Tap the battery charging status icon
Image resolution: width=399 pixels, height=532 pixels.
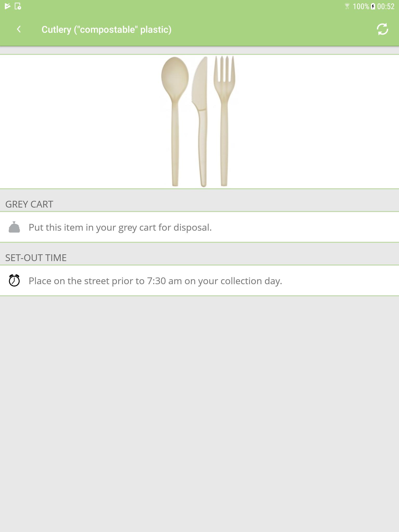click(373, 6)
